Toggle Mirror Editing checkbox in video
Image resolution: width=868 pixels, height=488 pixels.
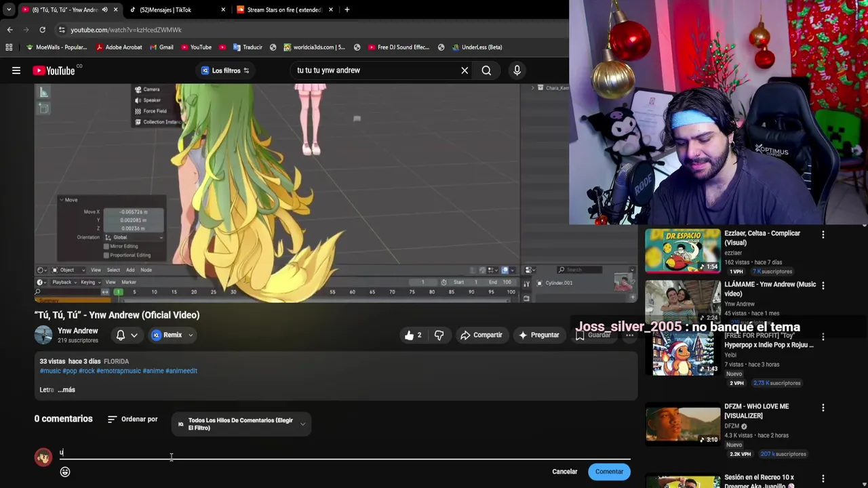(107, 246)
